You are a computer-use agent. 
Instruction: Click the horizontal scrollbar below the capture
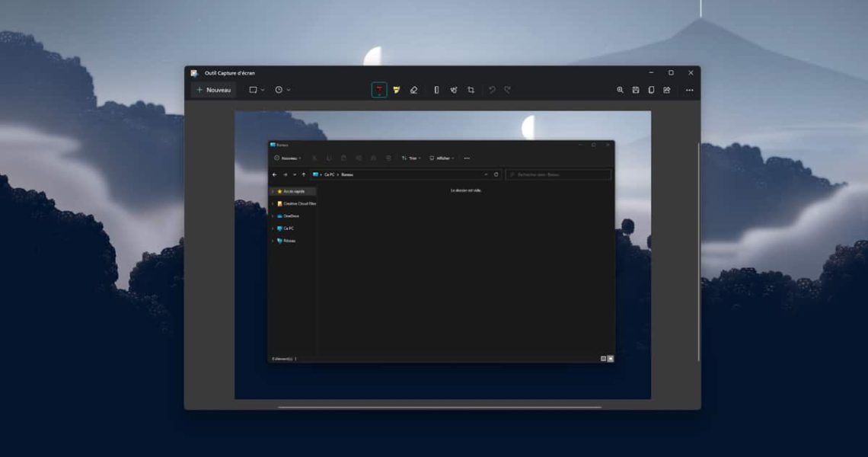439,407
